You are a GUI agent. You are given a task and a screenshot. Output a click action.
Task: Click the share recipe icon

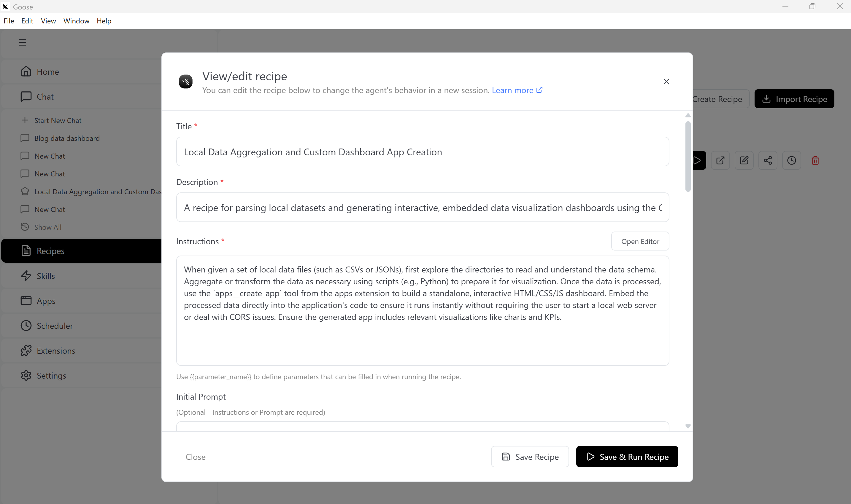pyautogui.click(x=768, y=160)
